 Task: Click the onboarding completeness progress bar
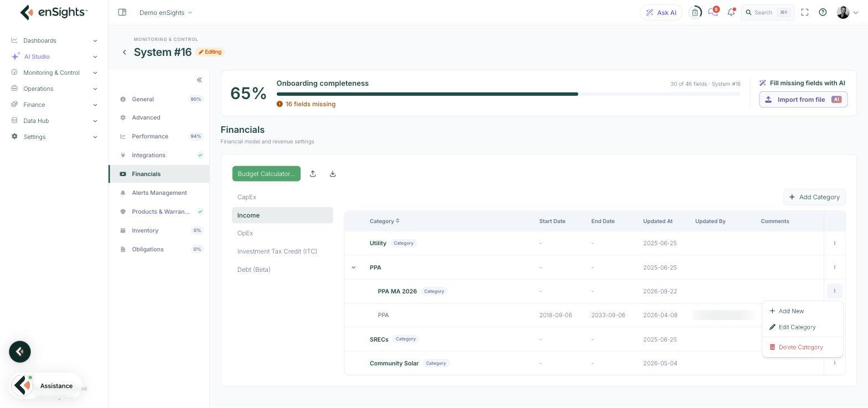[x=508, y=94]
